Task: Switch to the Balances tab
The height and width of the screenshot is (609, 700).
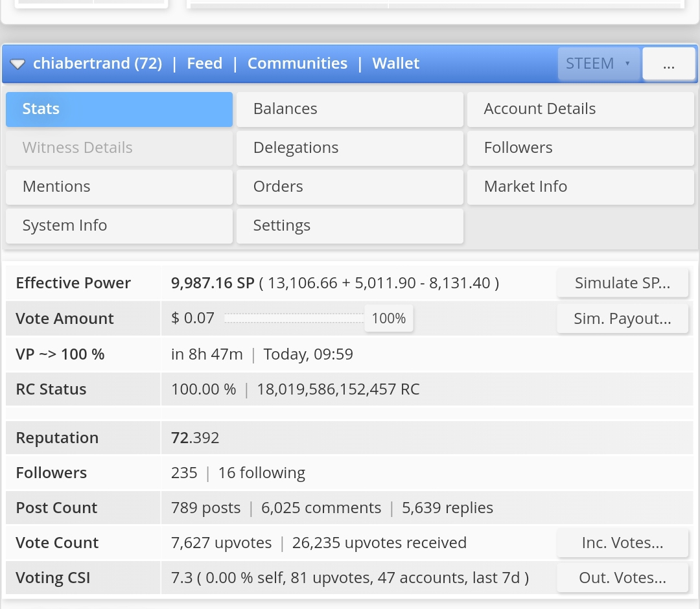Action: (350, 109)
